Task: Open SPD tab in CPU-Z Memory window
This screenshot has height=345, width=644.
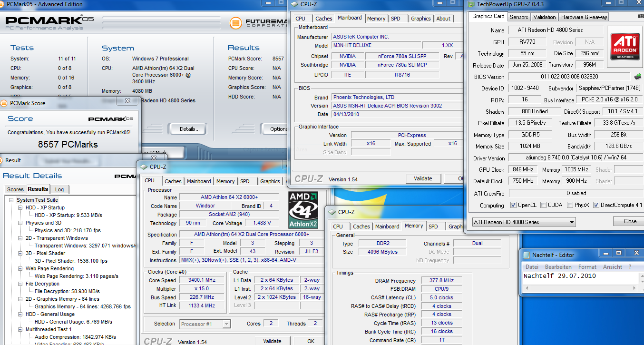Action: coord(433,227)
